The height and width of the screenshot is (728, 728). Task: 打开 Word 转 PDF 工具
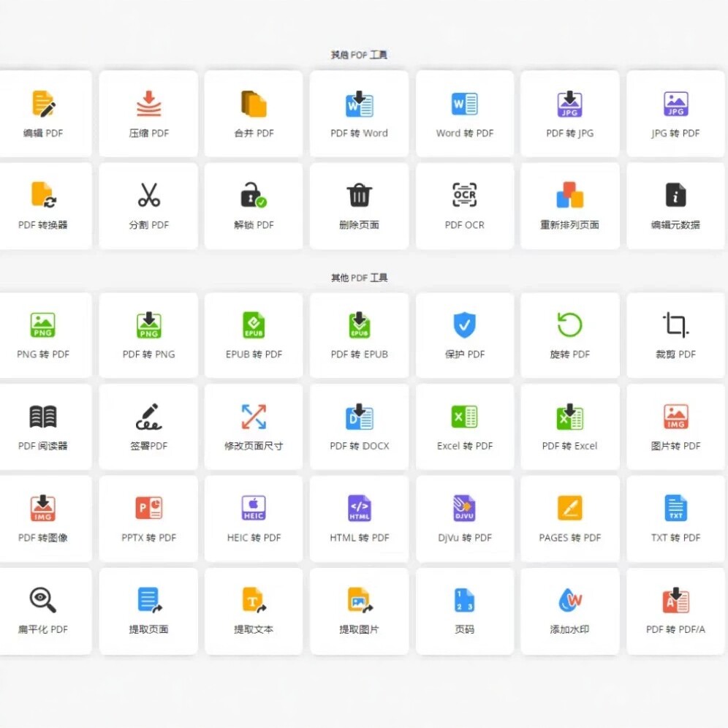[x=464, y=113]
